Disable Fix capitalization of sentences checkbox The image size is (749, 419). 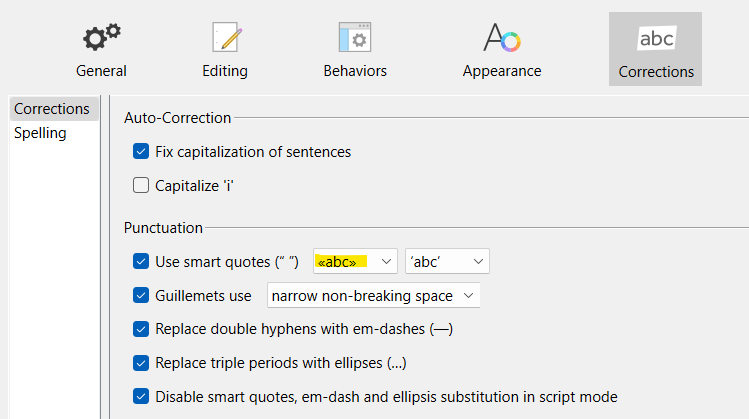coord(141,151)
